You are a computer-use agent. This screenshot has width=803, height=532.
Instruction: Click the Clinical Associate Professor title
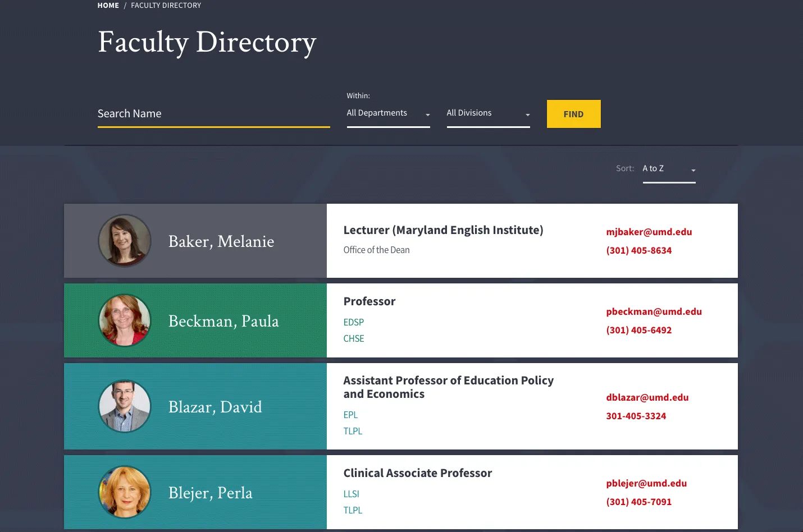(x=417, y=473)
